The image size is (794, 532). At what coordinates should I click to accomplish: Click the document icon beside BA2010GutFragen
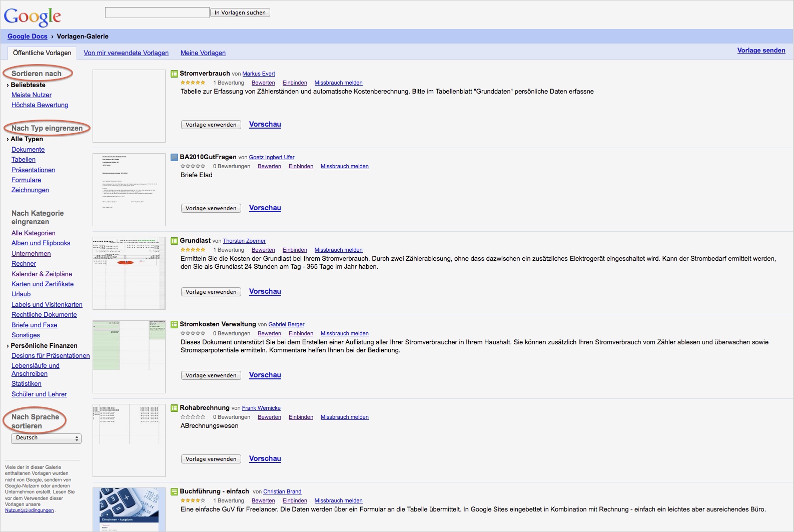pos(174,157)
